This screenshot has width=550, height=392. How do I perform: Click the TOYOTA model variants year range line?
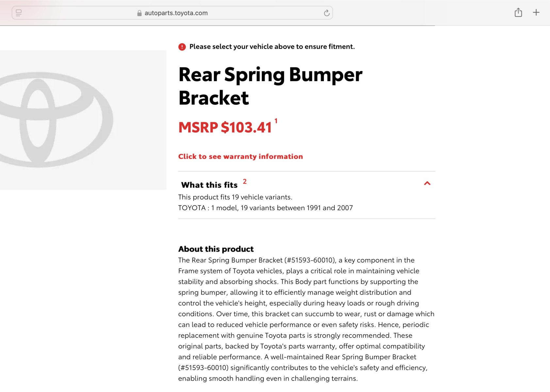tap(266, 208)
